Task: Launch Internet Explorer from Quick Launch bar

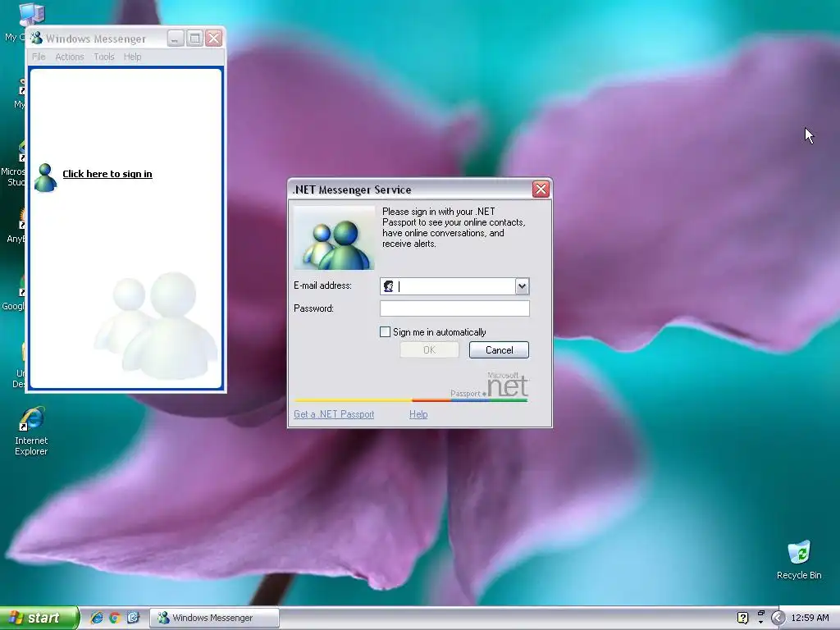Action: pos(97,618)
